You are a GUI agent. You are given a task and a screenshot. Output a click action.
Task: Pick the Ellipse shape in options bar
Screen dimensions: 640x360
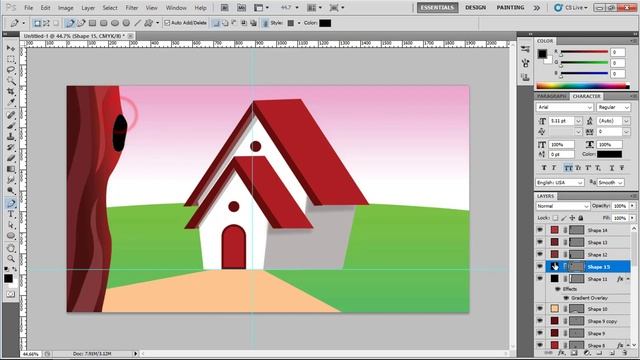115,23
